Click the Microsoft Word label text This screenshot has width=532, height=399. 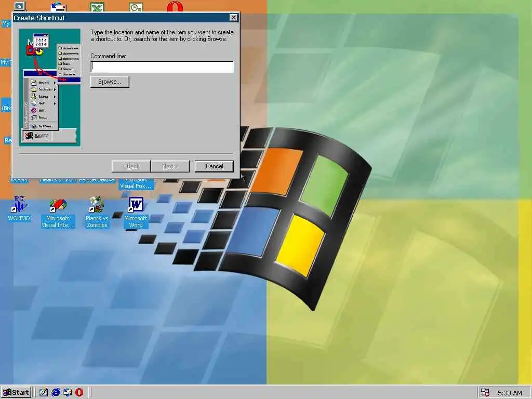point(136,221)
